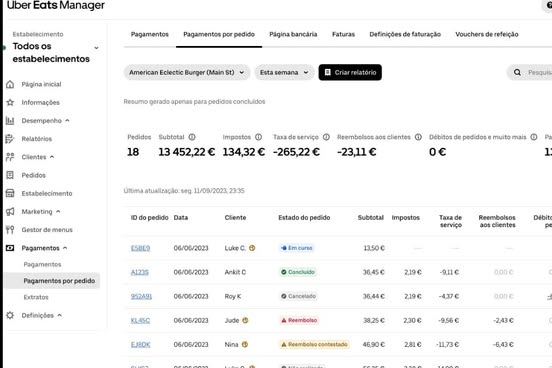Image resolution: width=552 pixels, height=368 pixels.
Task: Open the Página bancária tab
Action: pos(293,34)
